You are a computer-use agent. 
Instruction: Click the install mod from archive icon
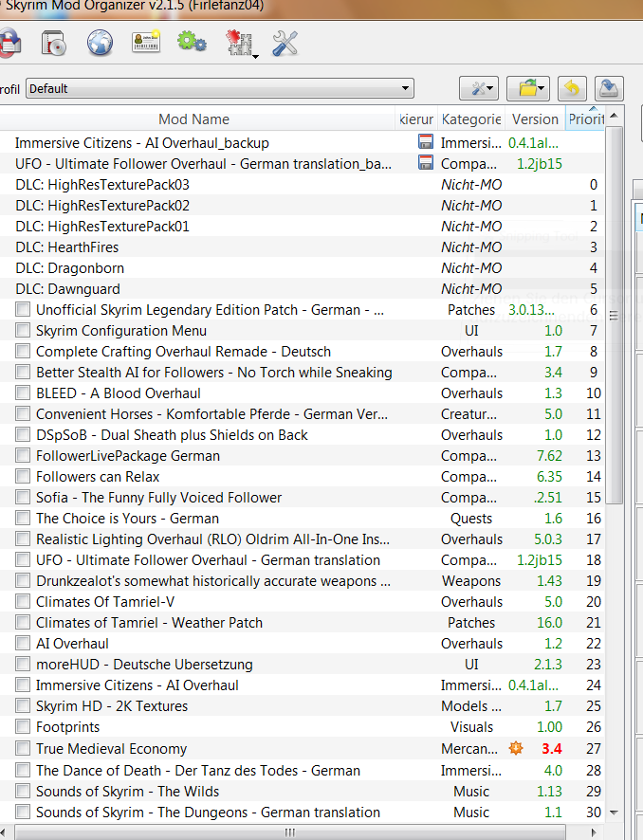(x=53, y=43)
